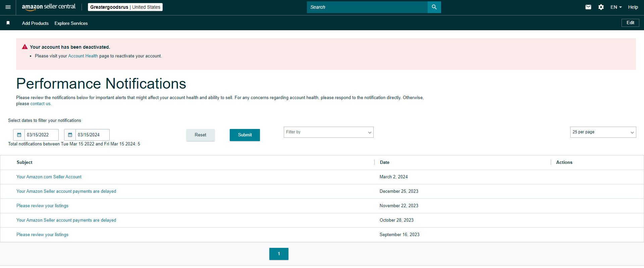Click the search magnifier icon

pos(434,7)
